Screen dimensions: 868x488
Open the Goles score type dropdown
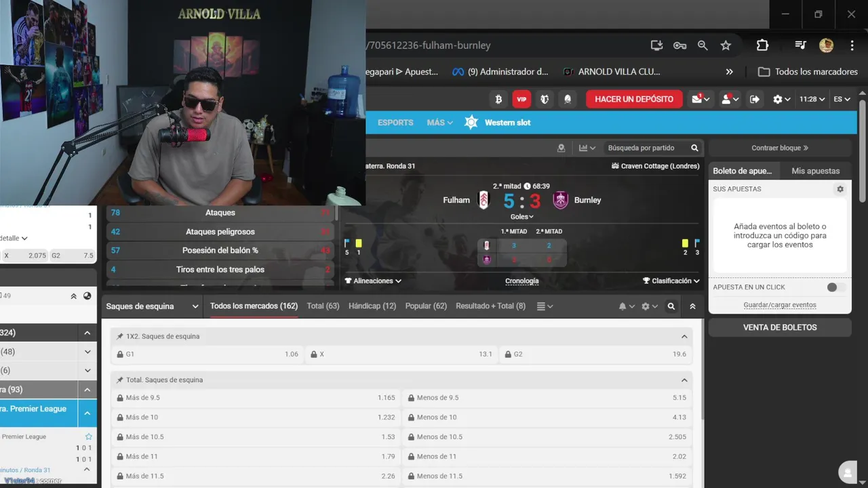pyautogui.click(x=522, y=217)
